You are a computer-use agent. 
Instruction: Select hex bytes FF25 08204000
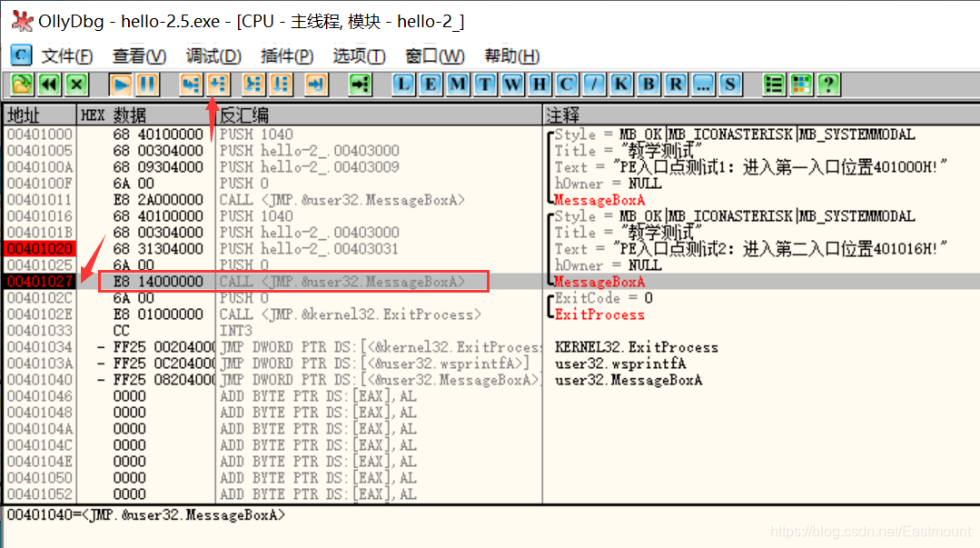point(164,380)
